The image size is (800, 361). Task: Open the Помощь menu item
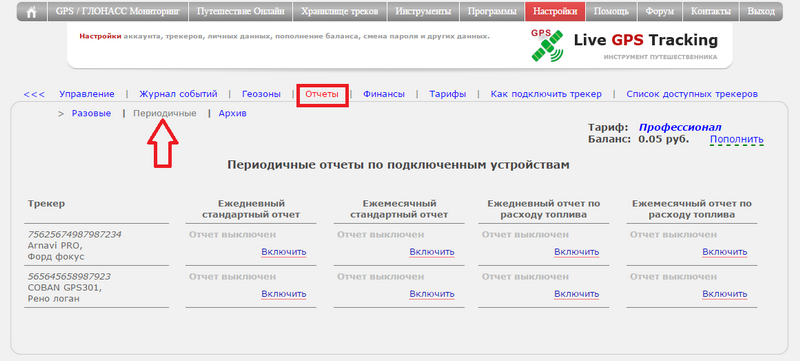coord(611,12)
